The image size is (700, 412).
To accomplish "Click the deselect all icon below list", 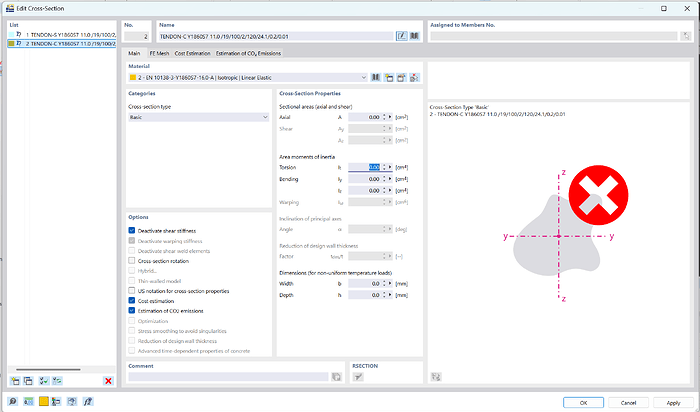I will (x=57, y=381).
